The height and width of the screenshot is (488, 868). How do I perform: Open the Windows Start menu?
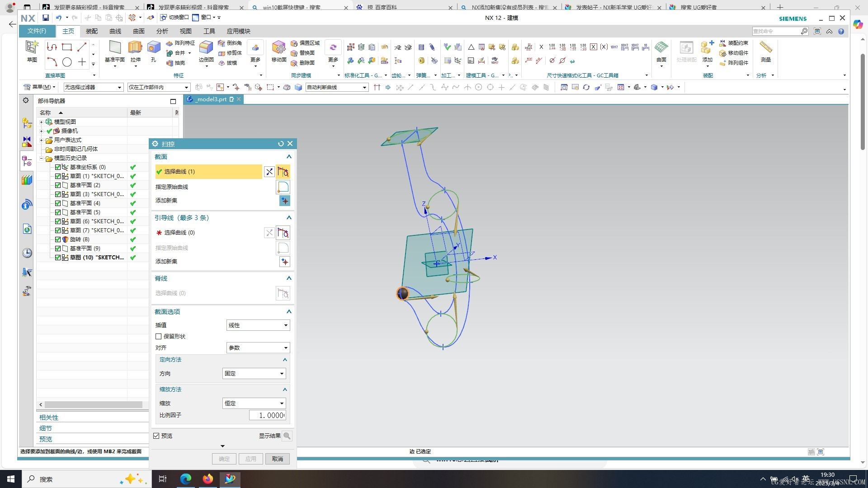(11, 479)
